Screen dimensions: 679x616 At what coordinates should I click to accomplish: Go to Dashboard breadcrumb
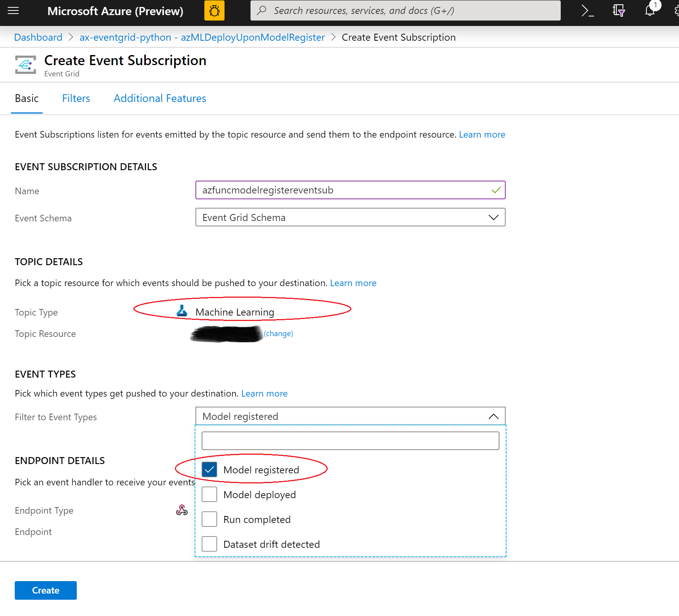(x=38, y=37)
